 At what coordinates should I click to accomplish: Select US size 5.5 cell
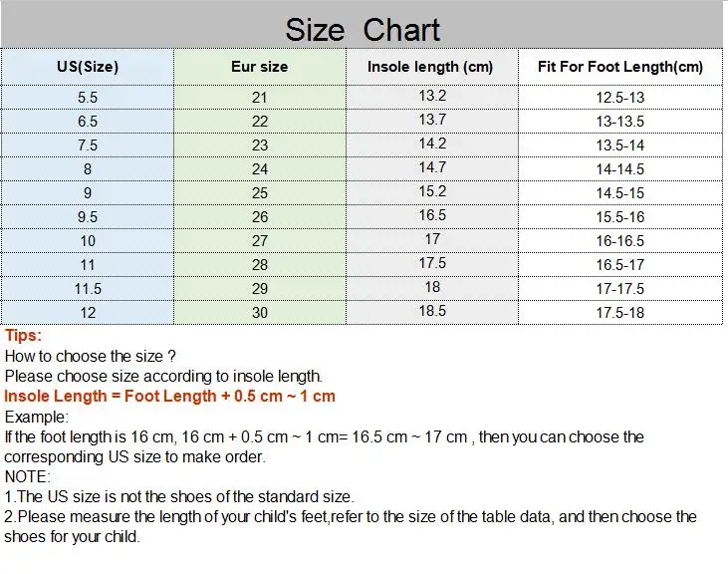pyautogui.click(x=88, y=98)
